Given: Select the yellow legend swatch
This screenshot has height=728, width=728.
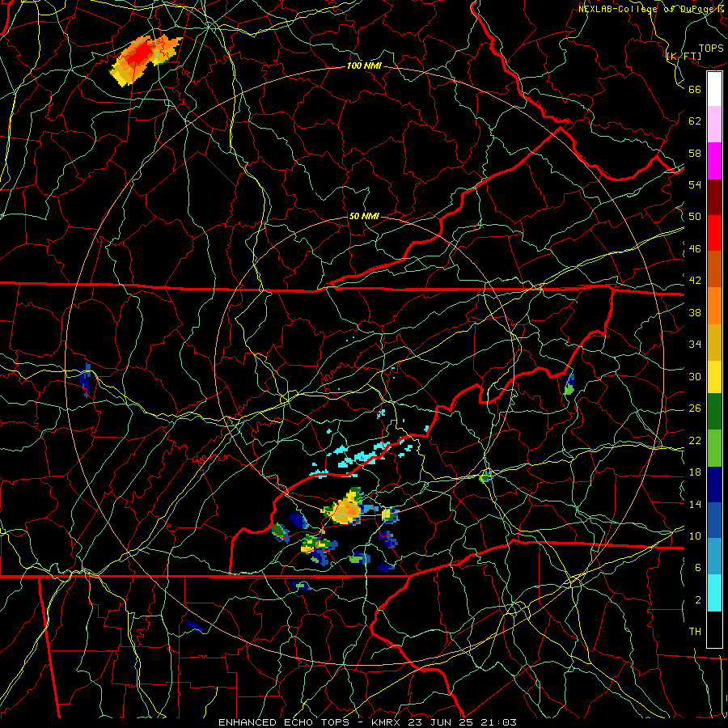Looking at the screenshot, I should [x=714, y=377].
